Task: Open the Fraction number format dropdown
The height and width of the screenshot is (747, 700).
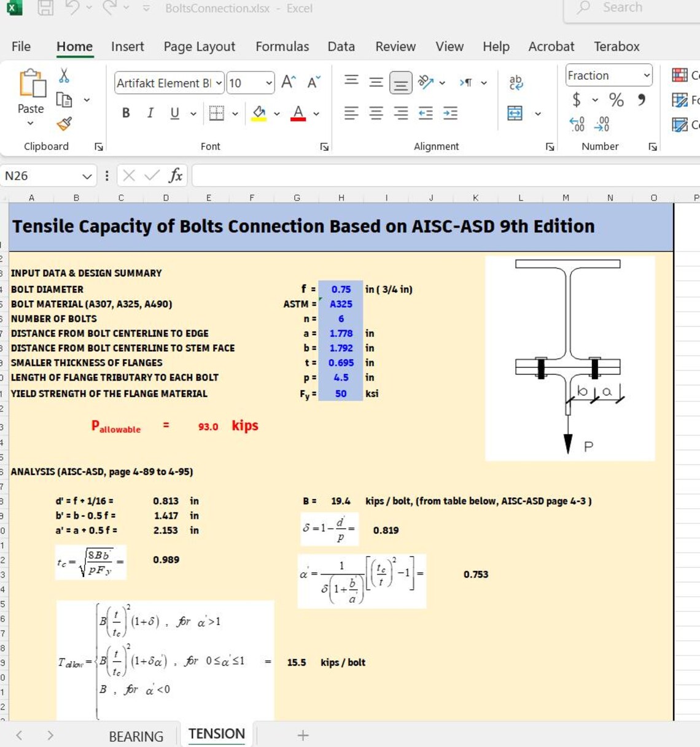Action: [647, 75]
